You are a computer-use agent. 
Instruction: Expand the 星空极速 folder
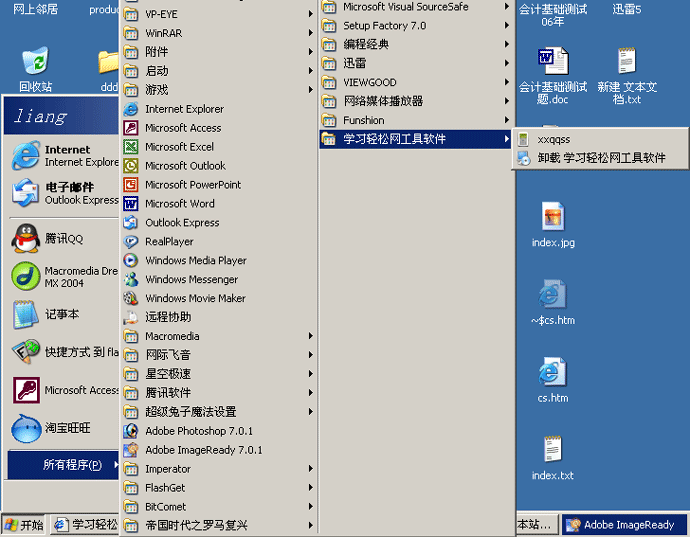(219, 374)
